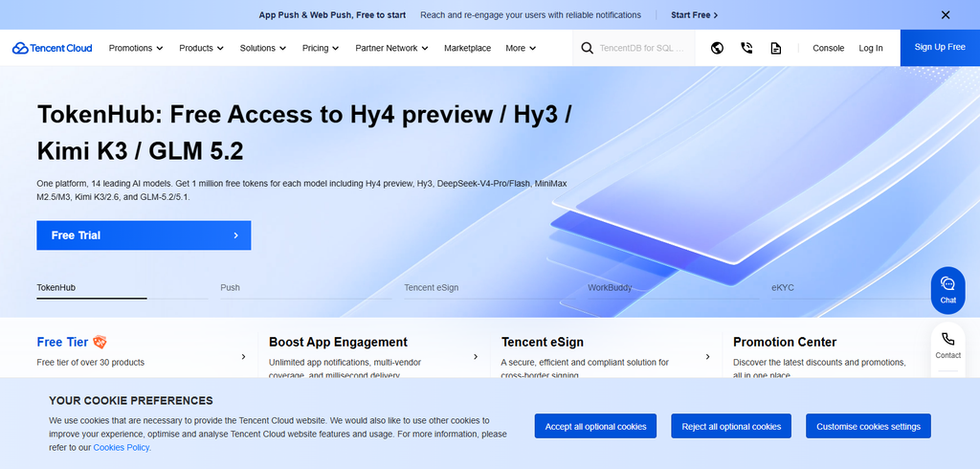Image resolution: width=980 pixels, height=469 pixels.
Task: Dismiss the top promotion banner
Action: 946,15
